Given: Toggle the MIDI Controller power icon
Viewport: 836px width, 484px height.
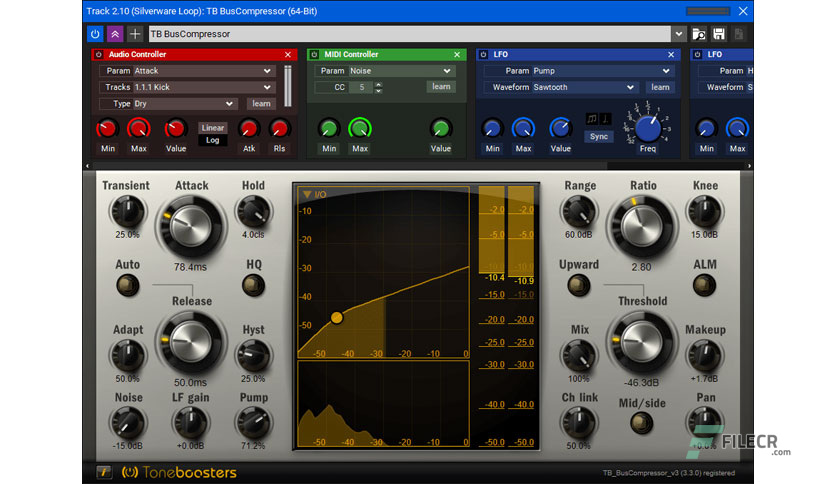Looking at the screenshot, I should pos(315,54).
